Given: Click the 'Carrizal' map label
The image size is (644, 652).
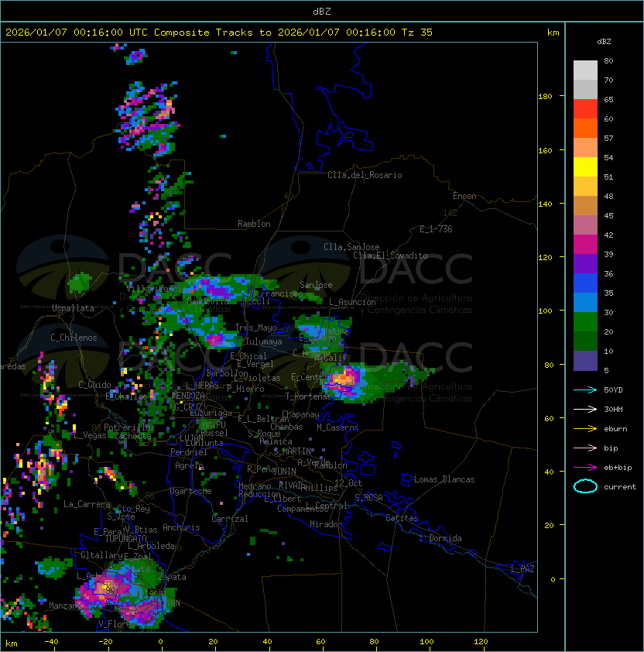Looking at the screenshot, I should (230, 519).
